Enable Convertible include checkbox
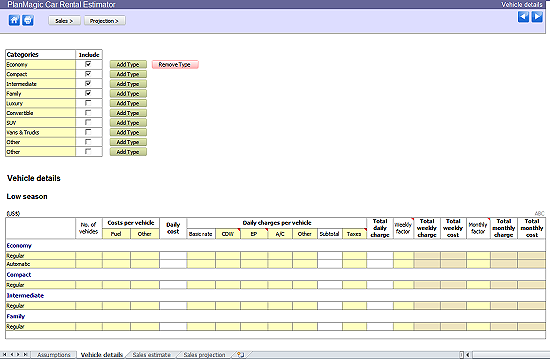 point(88,113)
